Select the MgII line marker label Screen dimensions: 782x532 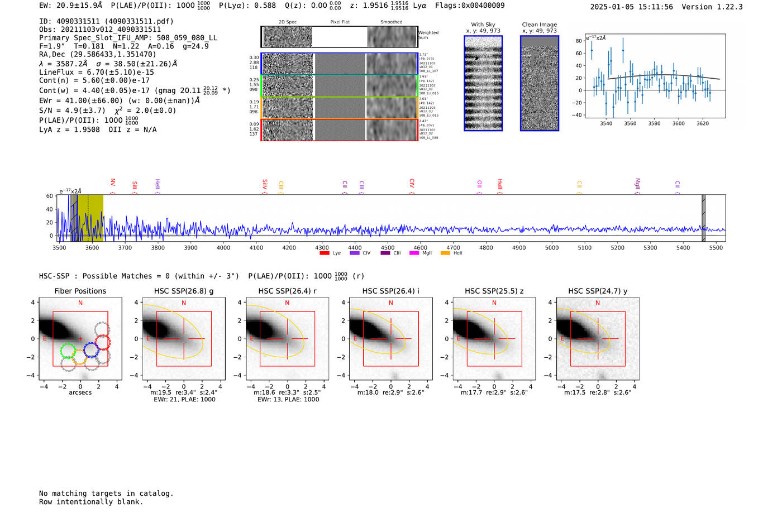tap(637, 185)
